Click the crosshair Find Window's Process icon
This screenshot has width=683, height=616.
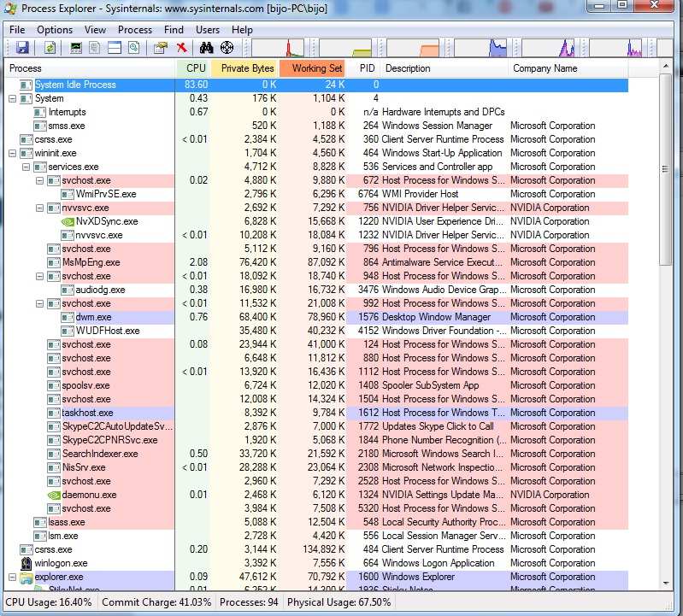tap(227, 48)
